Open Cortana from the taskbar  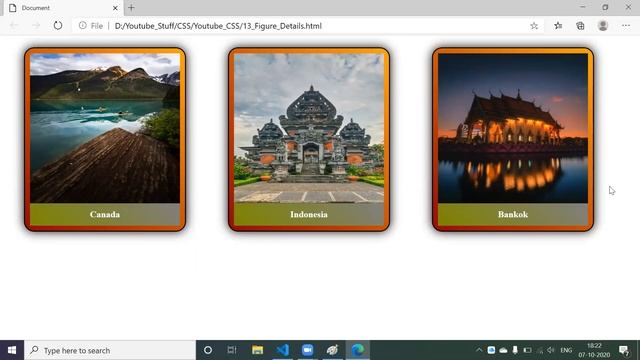(x=208, y=350)
